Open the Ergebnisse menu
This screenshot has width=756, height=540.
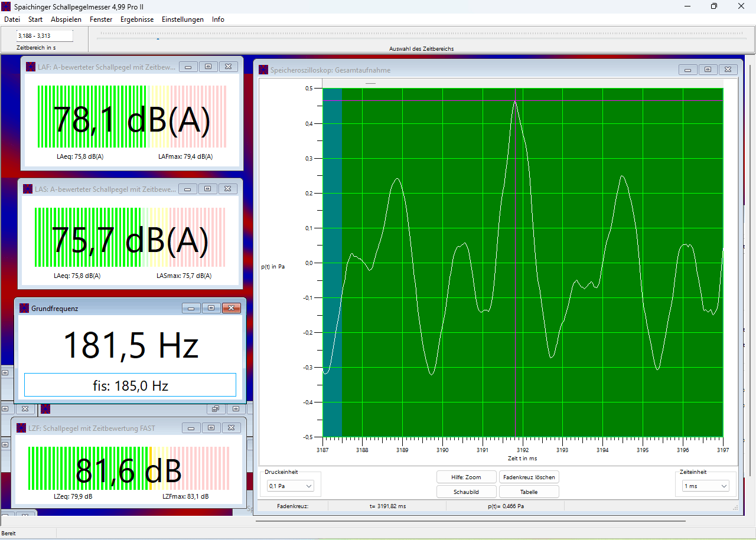[137, 19]
